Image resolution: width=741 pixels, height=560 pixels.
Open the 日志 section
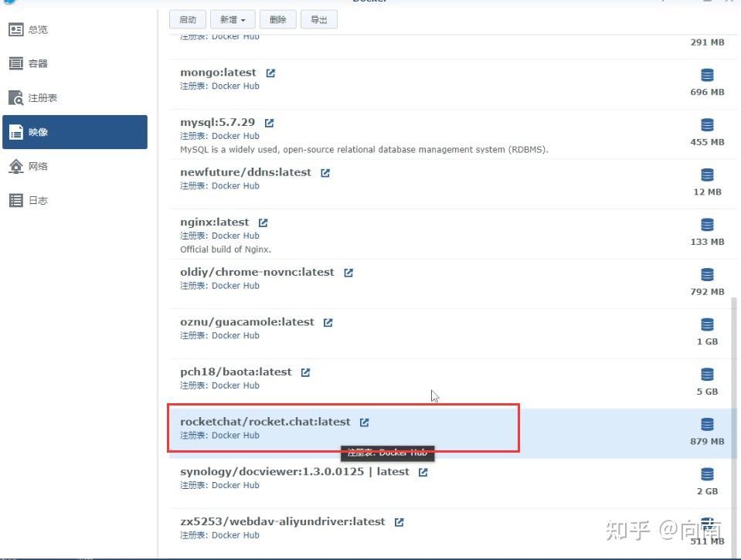coord(16,200)
